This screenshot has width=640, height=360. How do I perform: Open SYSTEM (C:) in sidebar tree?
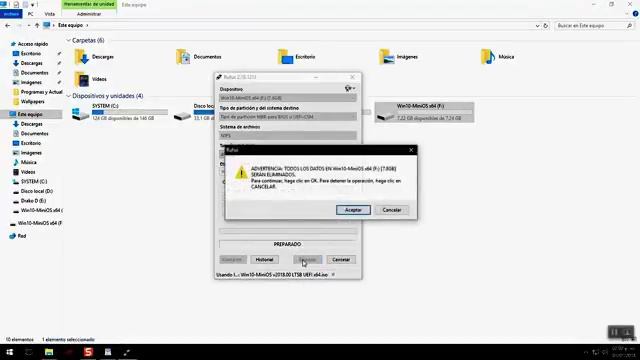tap(34, 182)
